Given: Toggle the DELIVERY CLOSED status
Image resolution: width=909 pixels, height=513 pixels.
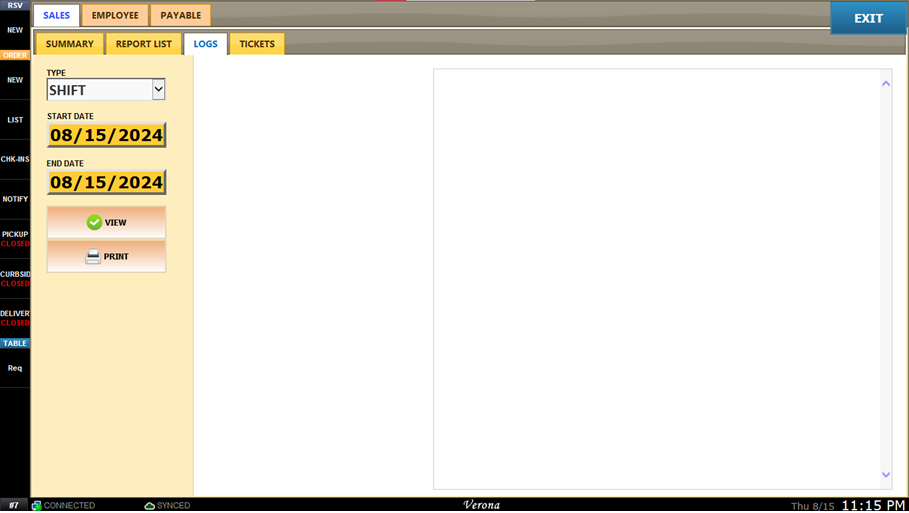Looking at the screenshot, I should [x=15, y=318].
